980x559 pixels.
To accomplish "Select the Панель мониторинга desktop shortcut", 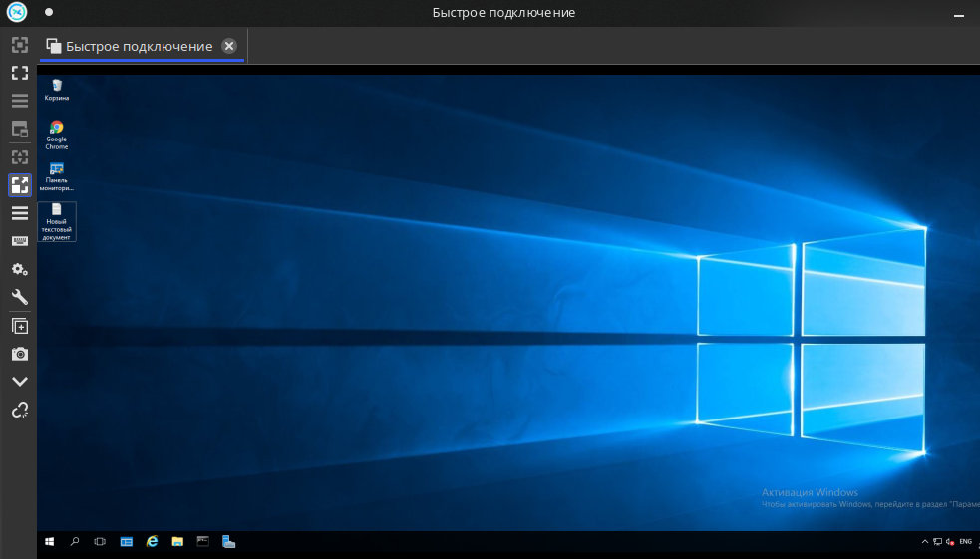I will (x=56, y=176).
